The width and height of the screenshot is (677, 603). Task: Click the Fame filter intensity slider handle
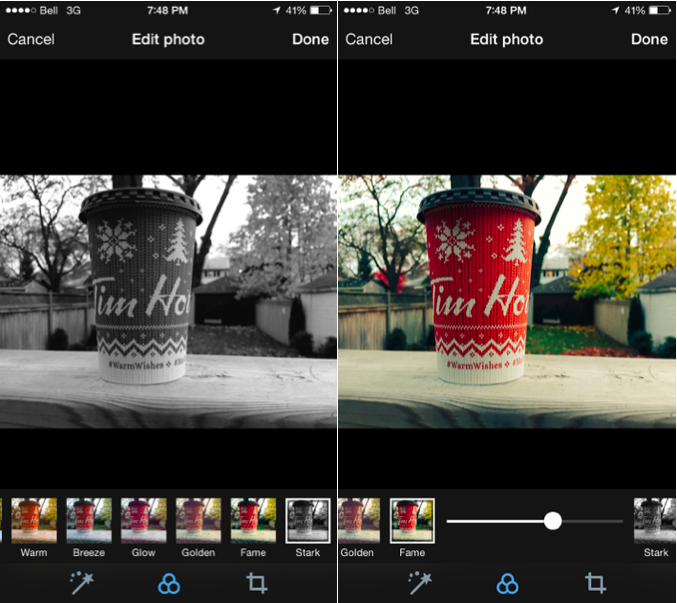(x=552, y=521)
